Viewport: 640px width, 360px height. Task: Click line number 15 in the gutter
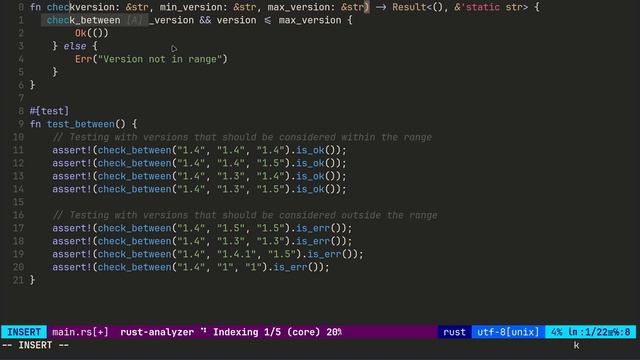(x=18, y=202)
